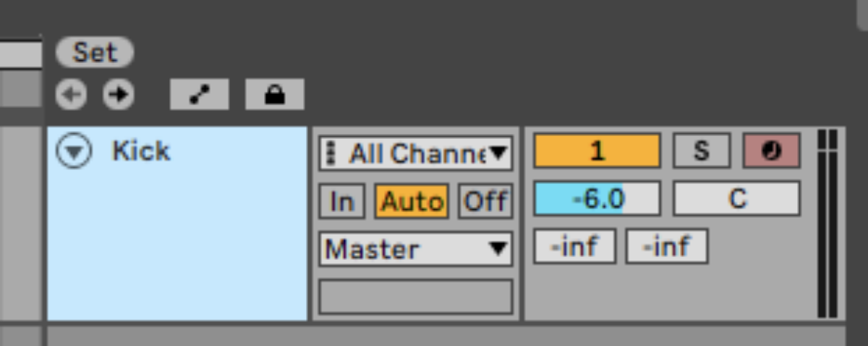
Task: Solo the Kick track
Action: point(702,151)
